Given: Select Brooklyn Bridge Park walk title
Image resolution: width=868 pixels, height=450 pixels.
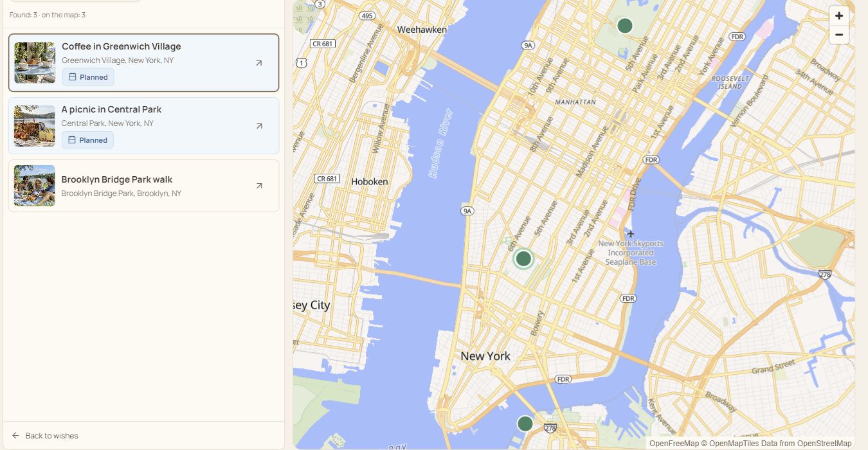Looking at the screenshot, I should (x=117, y=179).
